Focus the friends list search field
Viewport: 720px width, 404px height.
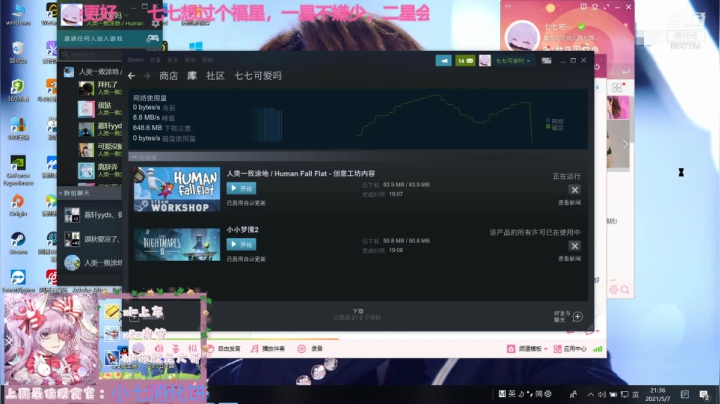pyautogui.click(x=92, y=55)
